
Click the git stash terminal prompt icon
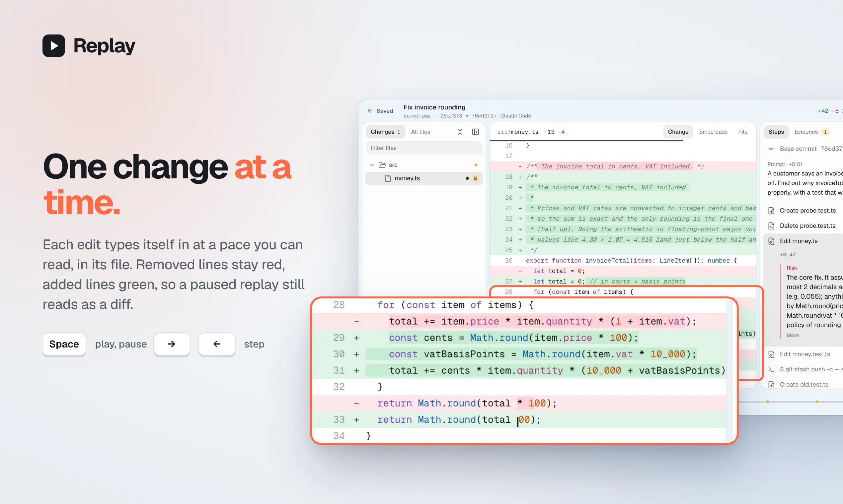pyautogui.click(x=771, y=369)
